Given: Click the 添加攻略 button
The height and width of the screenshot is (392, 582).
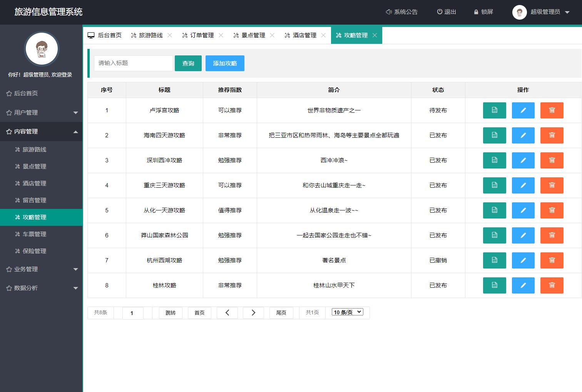Looking at the screenshot, I should click(x=225, y=63).
